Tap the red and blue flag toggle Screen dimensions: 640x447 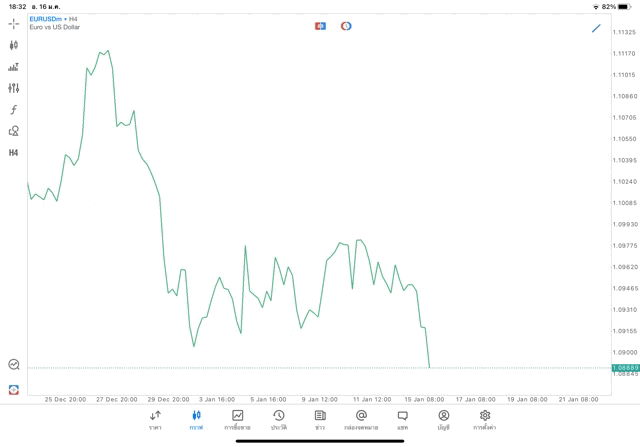point(320,26)
